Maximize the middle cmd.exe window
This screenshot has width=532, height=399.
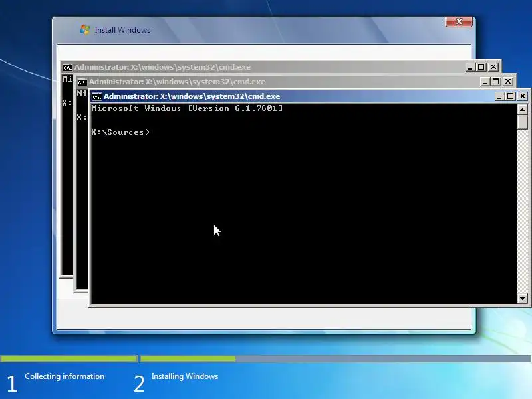coord(495,82)
